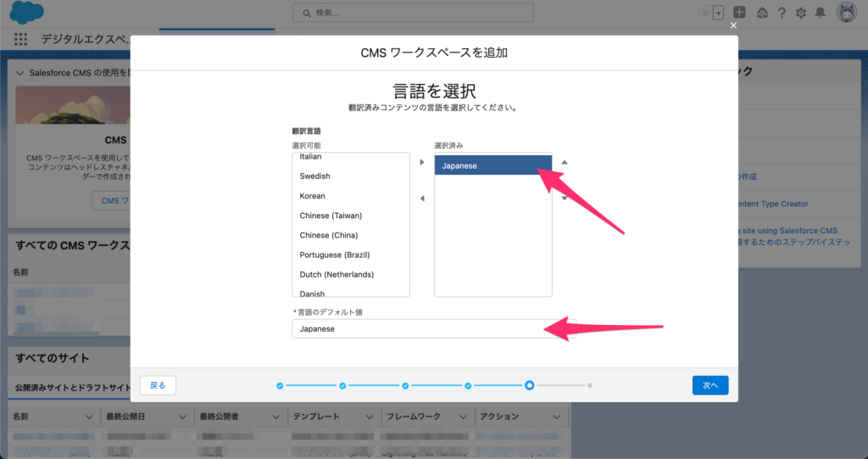Viewport: 868px width, 459px height.
Task: Click the current fifth progress step
Action: tap(529, 385)
